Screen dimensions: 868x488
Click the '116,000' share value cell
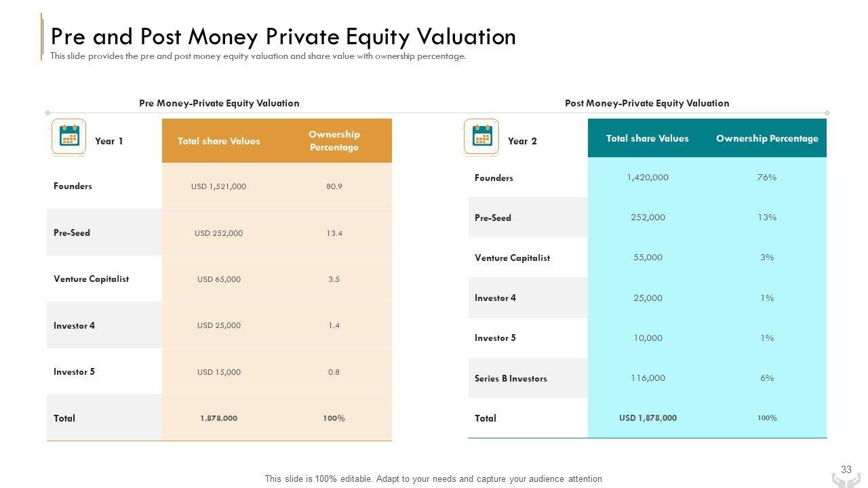click(648, 378)
